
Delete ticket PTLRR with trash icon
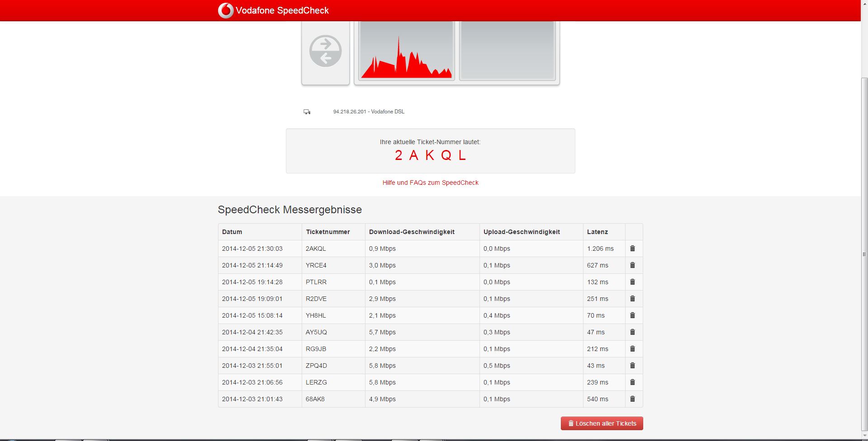coord(632,282)
